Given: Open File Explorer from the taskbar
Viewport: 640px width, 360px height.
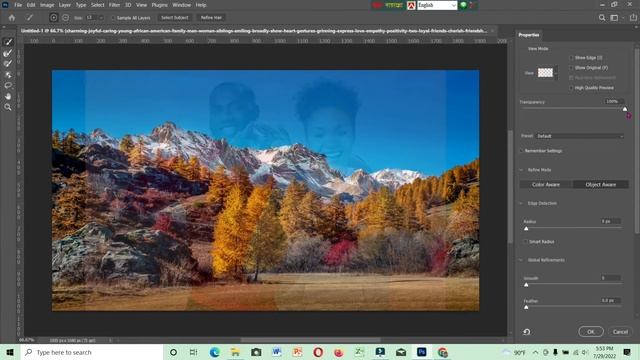Looking at the screenshot, I should [235, 352].
